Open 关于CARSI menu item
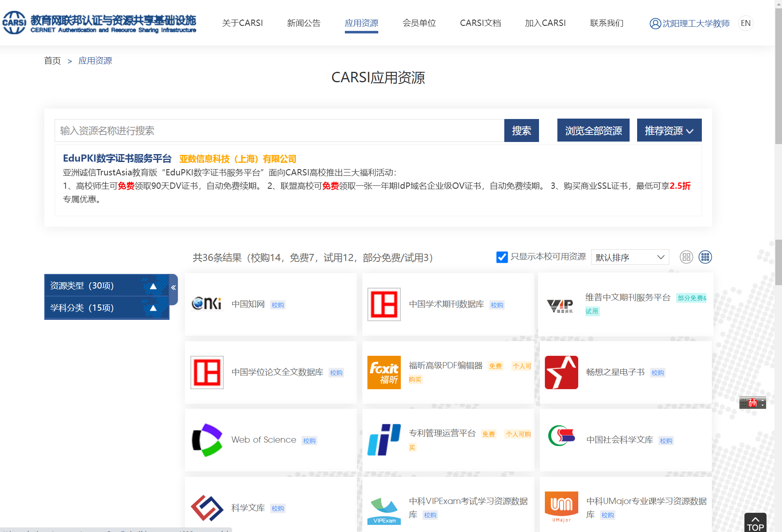Image resolution: width=782 pixels, height=532 pixels. (x=243, y=23)
